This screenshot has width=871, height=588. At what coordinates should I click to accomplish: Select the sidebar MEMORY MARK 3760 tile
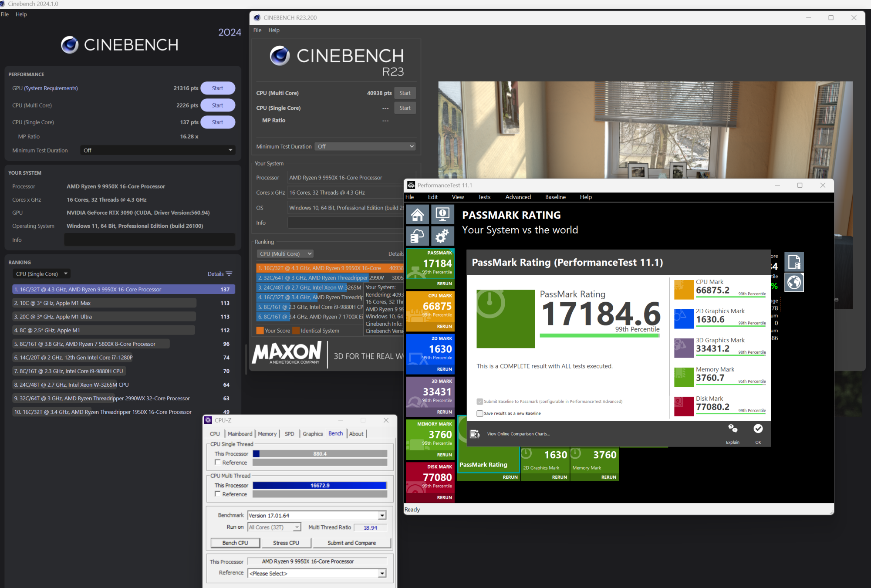click(x=430, y=439)
